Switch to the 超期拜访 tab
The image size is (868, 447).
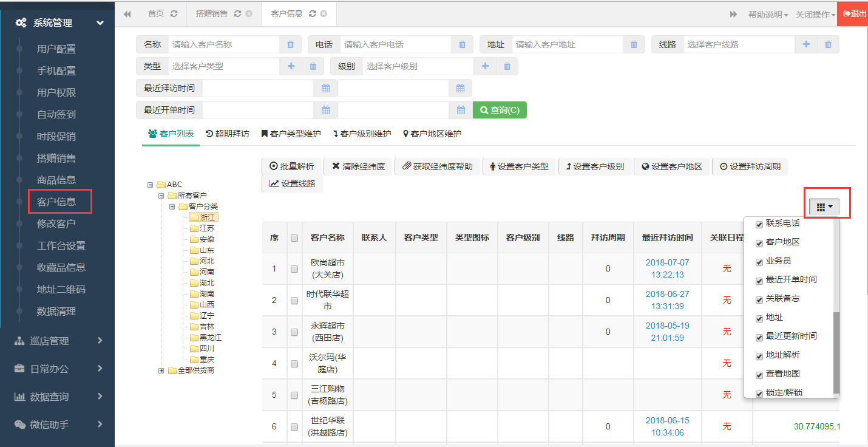(228, 134)
